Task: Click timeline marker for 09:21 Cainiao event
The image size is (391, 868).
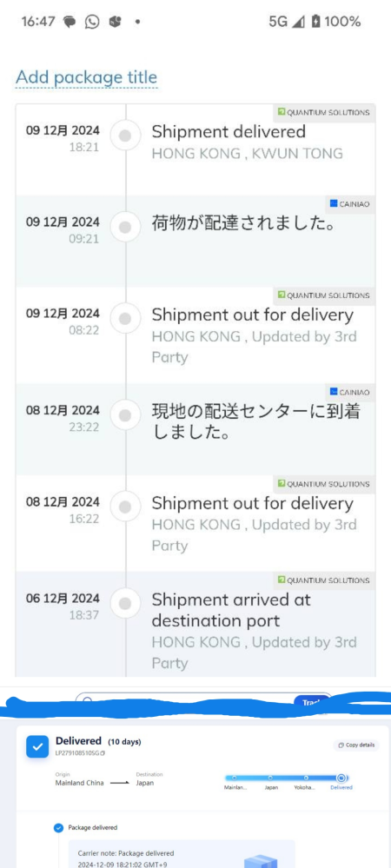Action: 125,227
